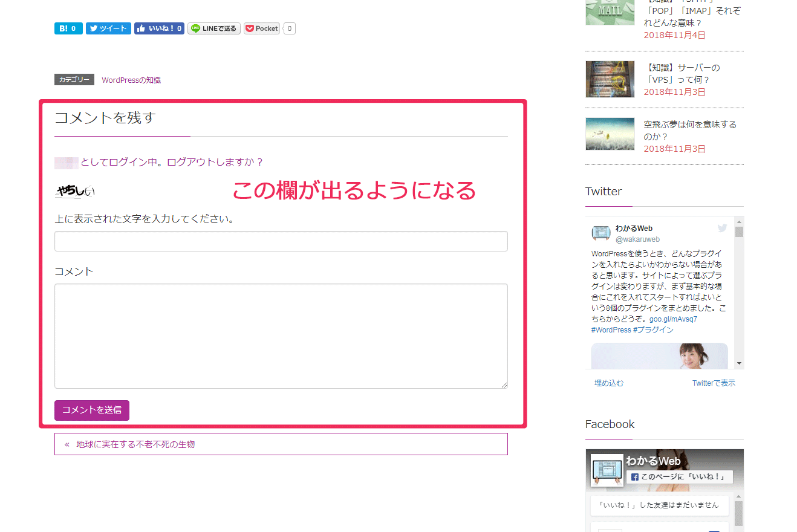Share the post with the Twitter ツイート button
The width and height of the screenshot is (797, 532).
point(108,28)
